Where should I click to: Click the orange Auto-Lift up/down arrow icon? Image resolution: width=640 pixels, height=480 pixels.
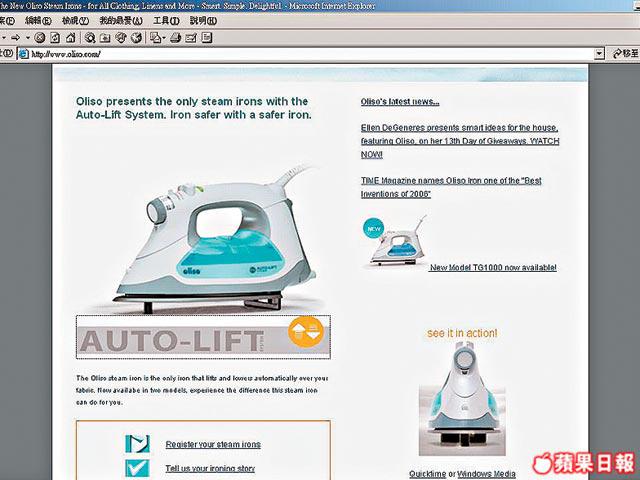click(x=304, y=332)
